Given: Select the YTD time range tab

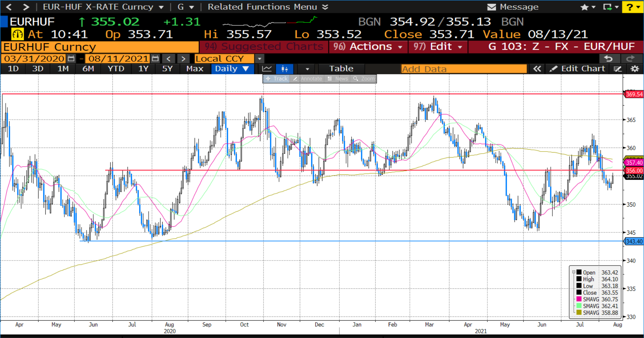Looking at the screenshot, I should point(116,69).
